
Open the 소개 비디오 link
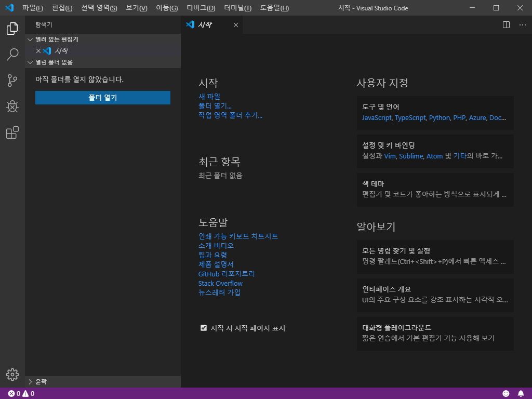(x=216, y=246)
